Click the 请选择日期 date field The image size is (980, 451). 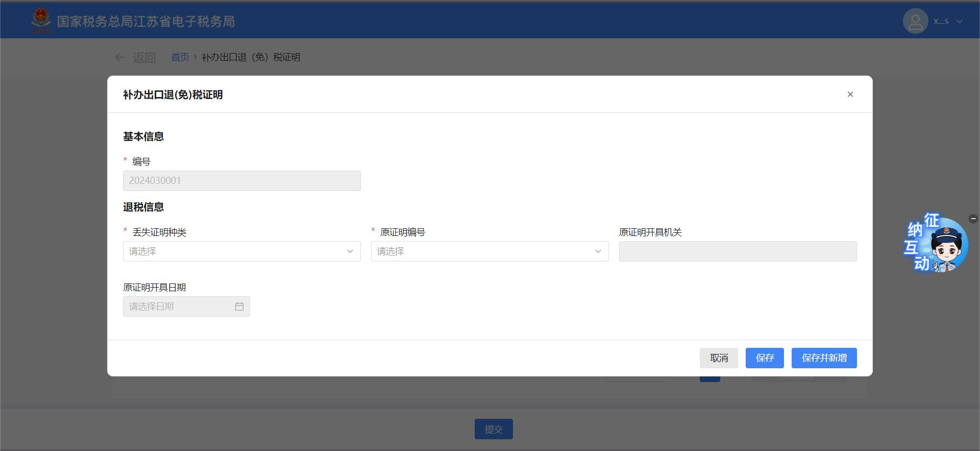coord(179,306)
